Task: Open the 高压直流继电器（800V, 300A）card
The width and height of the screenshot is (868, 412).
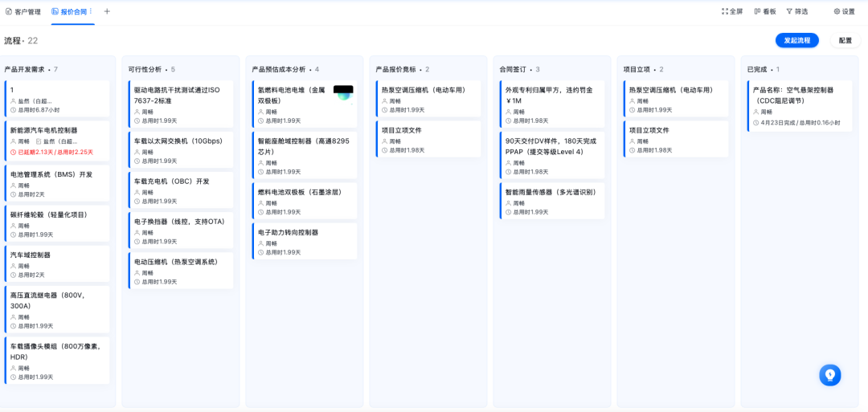Action: click(57, 309)
